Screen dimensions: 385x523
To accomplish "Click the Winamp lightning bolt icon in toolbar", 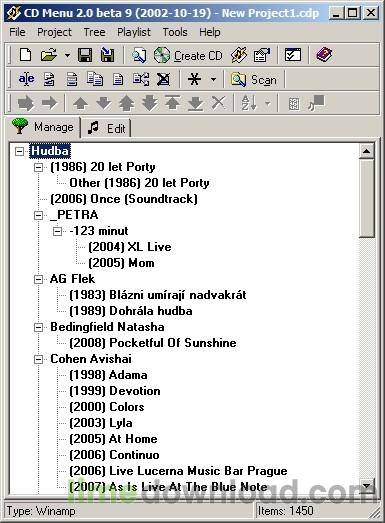I will coord(239,55).
